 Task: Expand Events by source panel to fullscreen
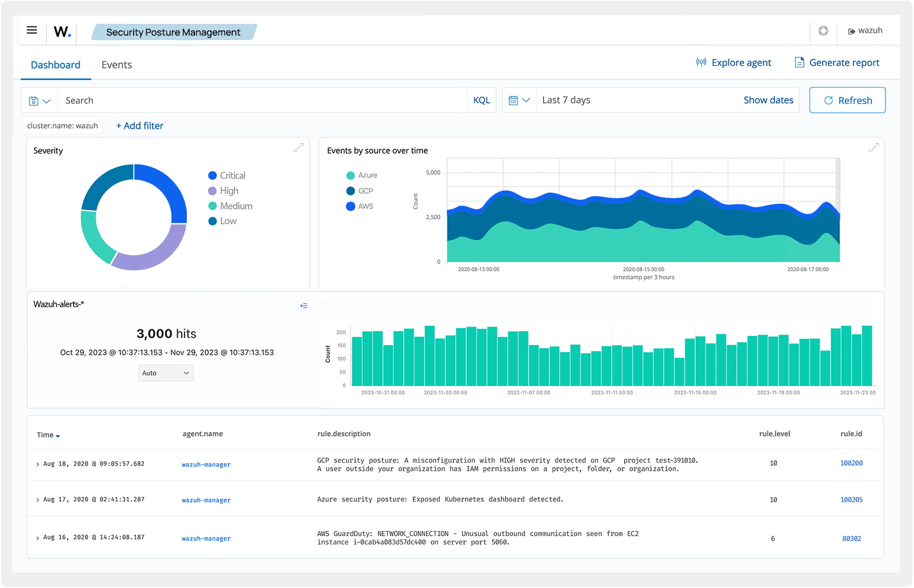873,148
